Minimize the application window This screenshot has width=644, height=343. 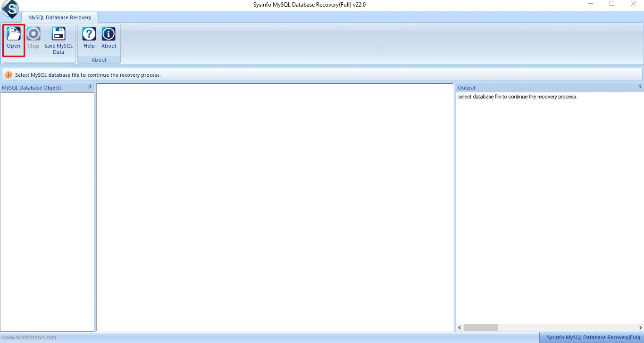click(x=591, y=4)
